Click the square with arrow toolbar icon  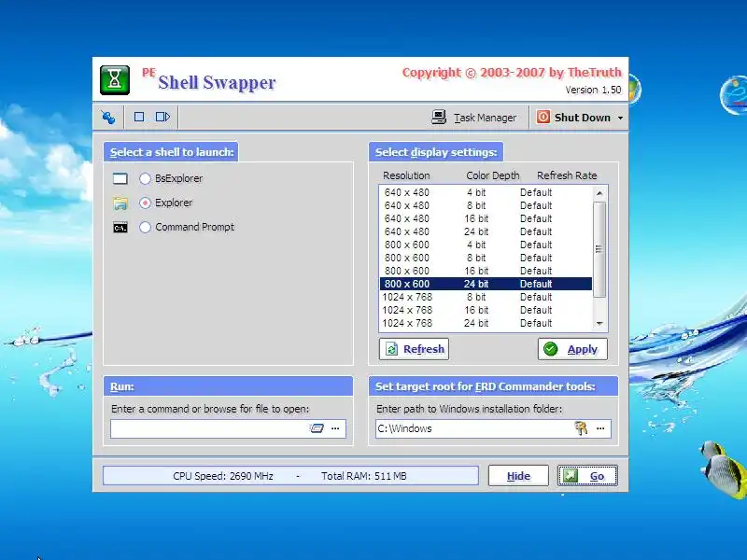[162, 117]
